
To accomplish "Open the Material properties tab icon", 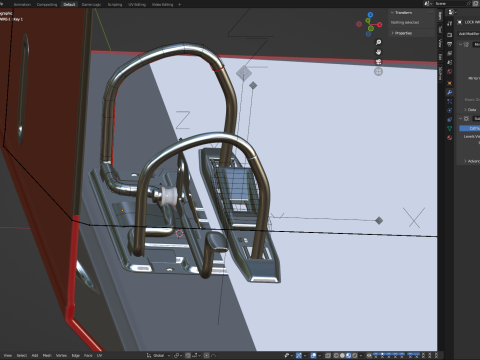I will (450, 137).
